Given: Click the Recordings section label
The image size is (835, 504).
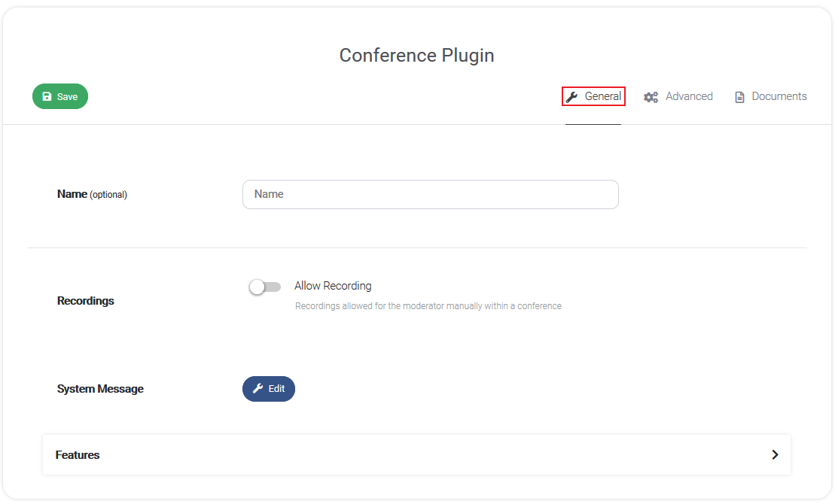Looking at the screenshot, I should click(x=86, y=301).
